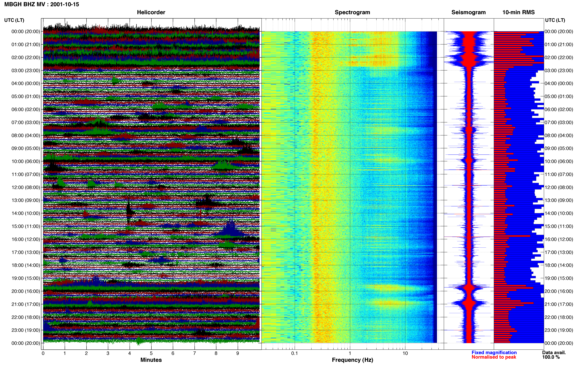Click right time label '14:00 (10:00)'
The width and height of the screenshot is (588, 368).
coord(559,213)
